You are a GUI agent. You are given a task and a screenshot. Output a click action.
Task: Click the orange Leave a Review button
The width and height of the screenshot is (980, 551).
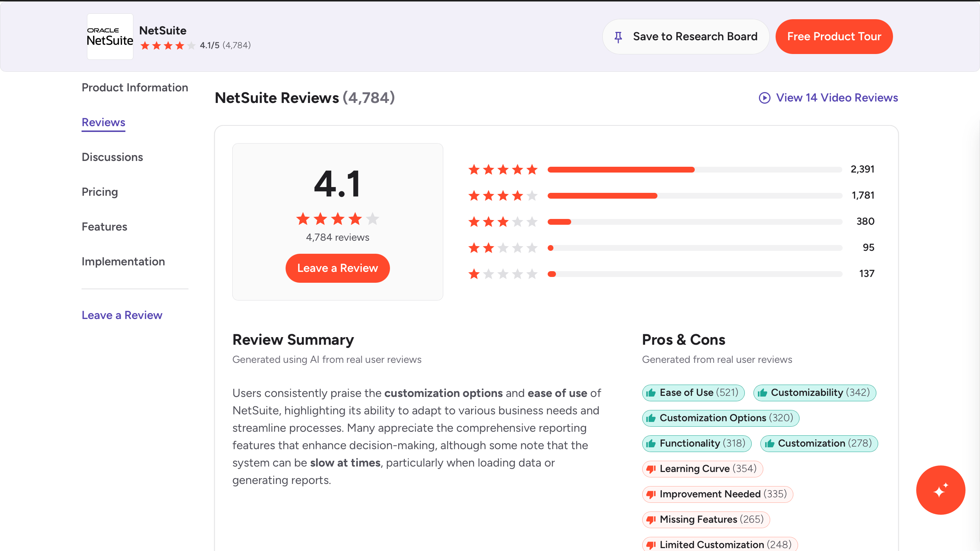(x=337, y=268)
